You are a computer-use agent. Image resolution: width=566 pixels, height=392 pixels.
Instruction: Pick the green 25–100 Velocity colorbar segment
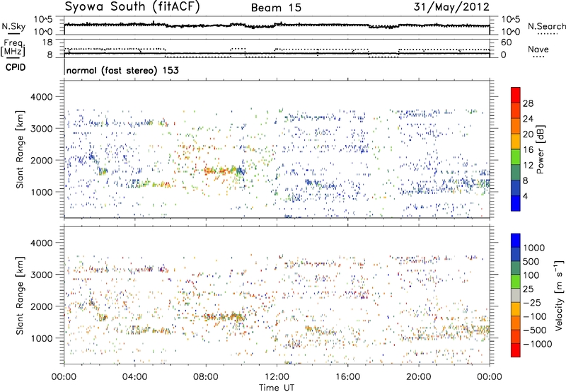coord(516,282)
